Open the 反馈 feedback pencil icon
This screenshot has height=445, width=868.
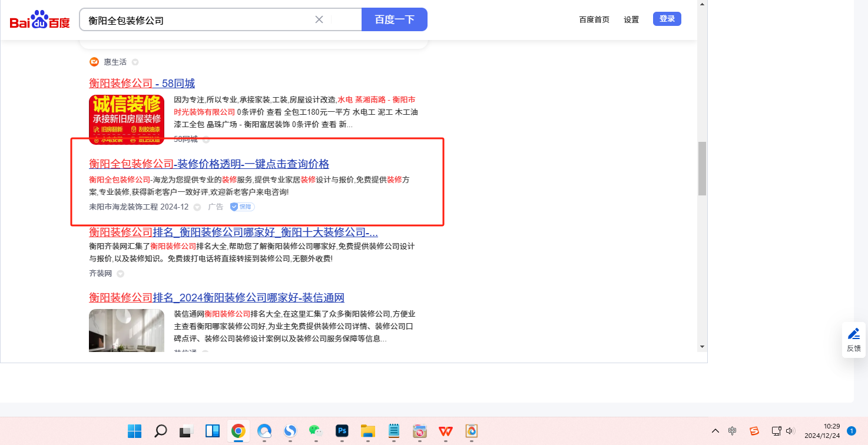click(853, 334)
